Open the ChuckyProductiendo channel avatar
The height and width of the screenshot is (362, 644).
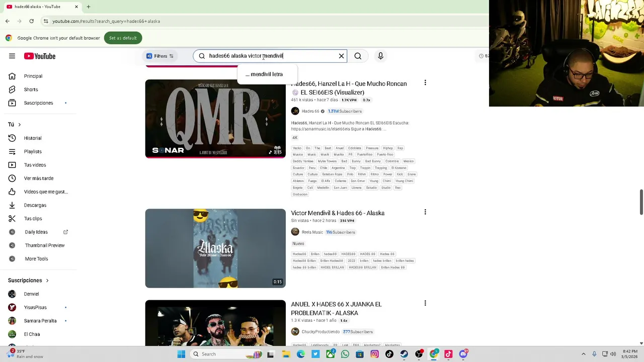(x=295, y=332)
